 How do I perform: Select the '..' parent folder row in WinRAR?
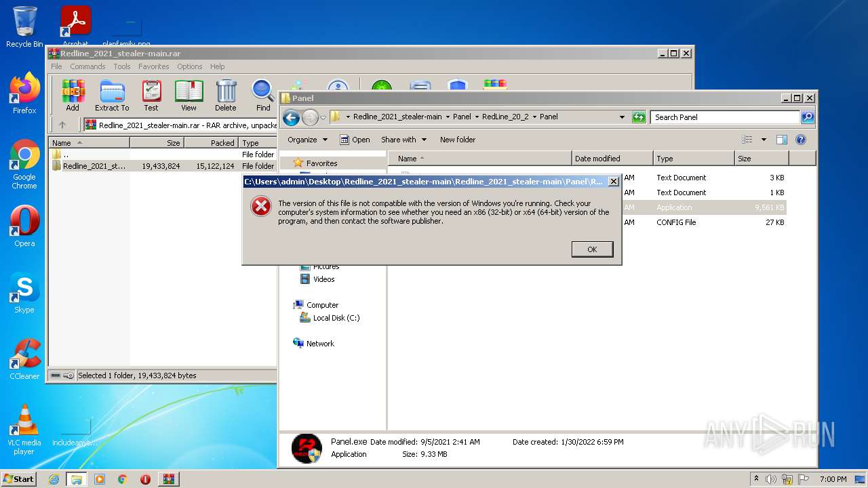click(x=163, y=155)
